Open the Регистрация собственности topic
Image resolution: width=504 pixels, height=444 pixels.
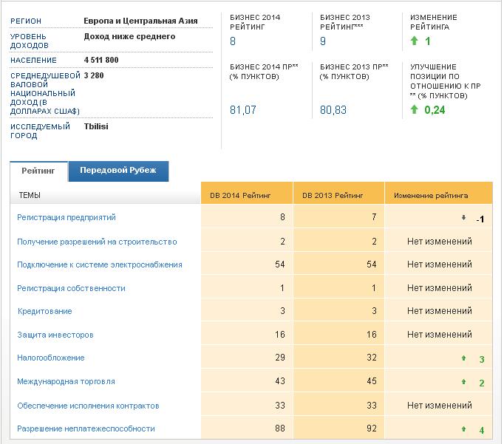(x=71, y=288)
